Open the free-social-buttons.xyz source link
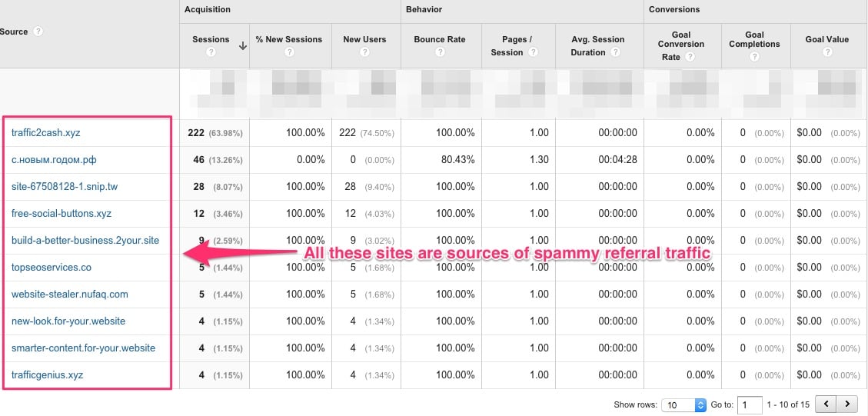Image resolution: width=868 pixels, height=416 pixels. [62, 214]
